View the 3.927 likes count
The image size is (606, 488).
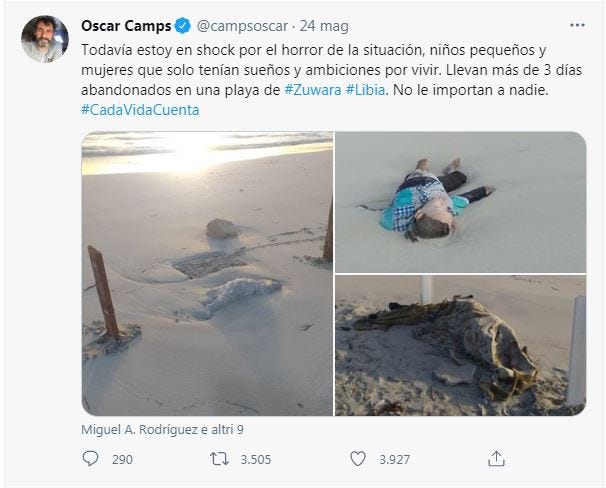[395, 459]
